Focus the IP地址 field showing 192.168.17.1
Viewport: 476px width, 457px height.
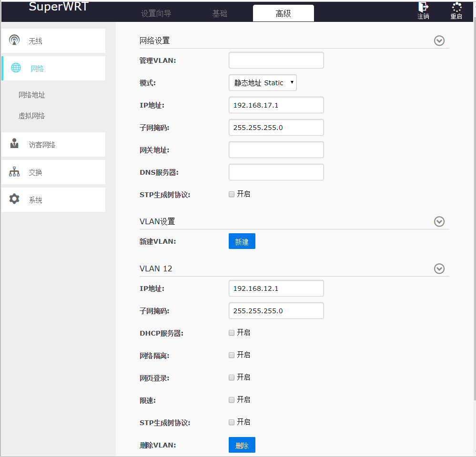(276, 105)
